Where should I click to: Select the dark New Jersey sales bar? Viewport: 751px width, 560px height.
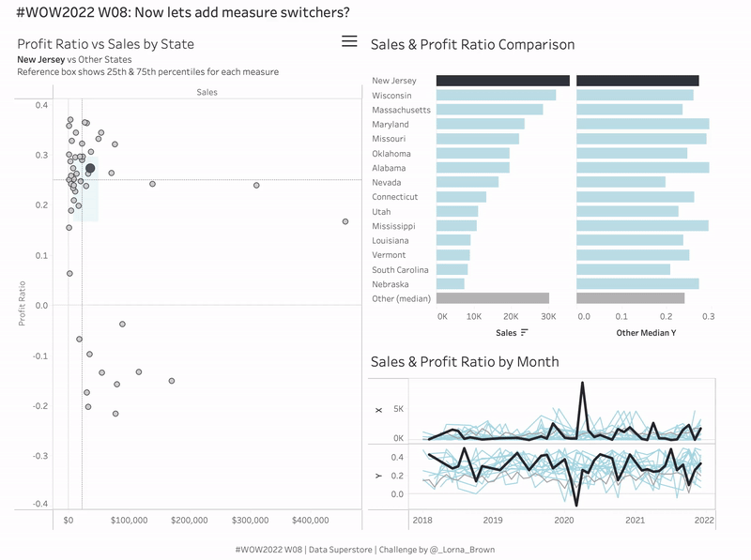tap(502, 81)
